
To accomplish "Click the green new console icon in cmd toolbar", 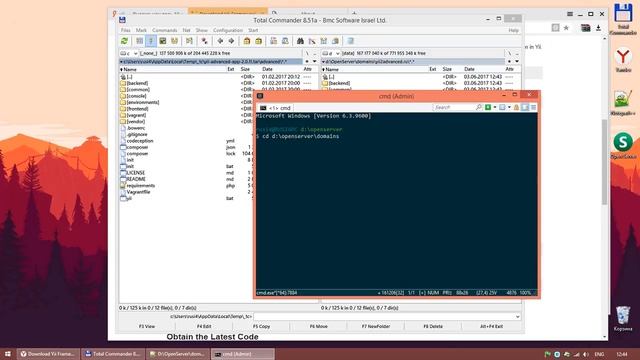I will 488,107.
